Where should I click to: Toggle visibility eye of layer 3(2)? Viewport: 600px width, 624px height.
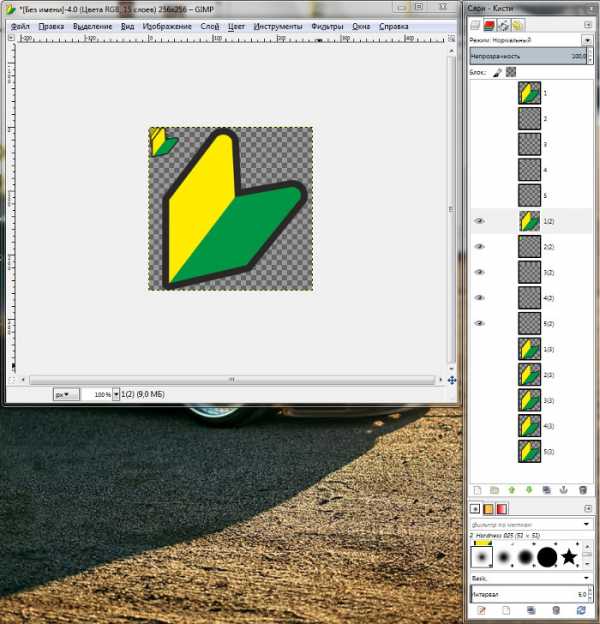(x=479, y=272)
